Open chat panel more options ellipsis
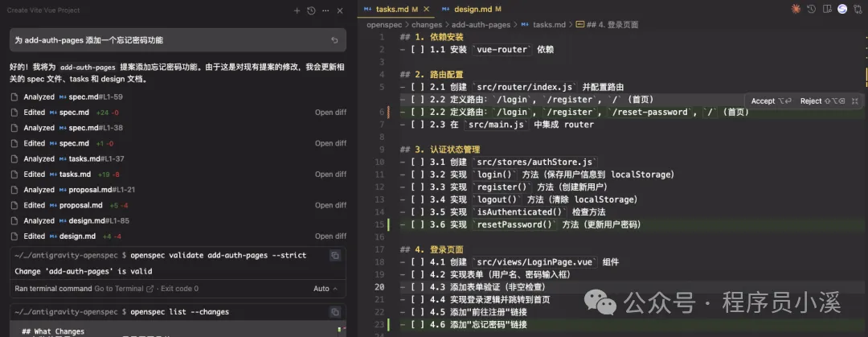This screenshot has width=868, height=337. pos(325,10)
